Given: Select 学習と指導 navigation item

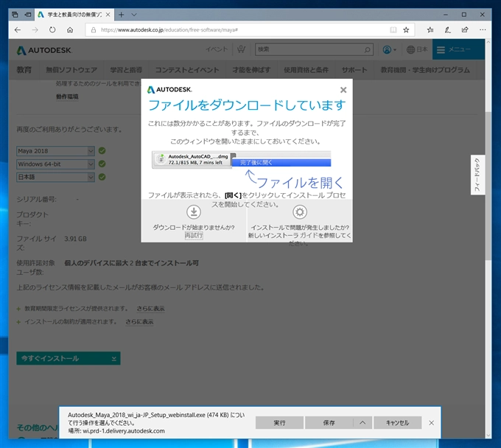Looking at the screenshot, I should pos(126,70).
